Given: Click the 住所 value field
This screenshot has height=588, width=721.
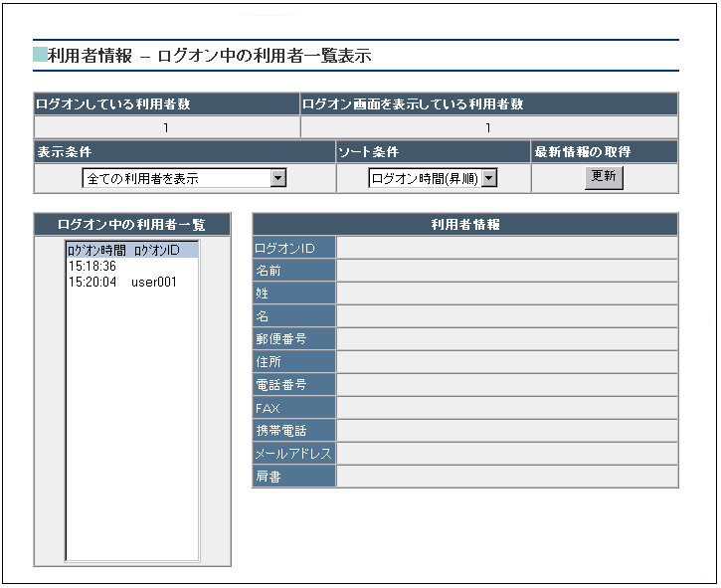Looking at the screenshot, I should 506,362.
